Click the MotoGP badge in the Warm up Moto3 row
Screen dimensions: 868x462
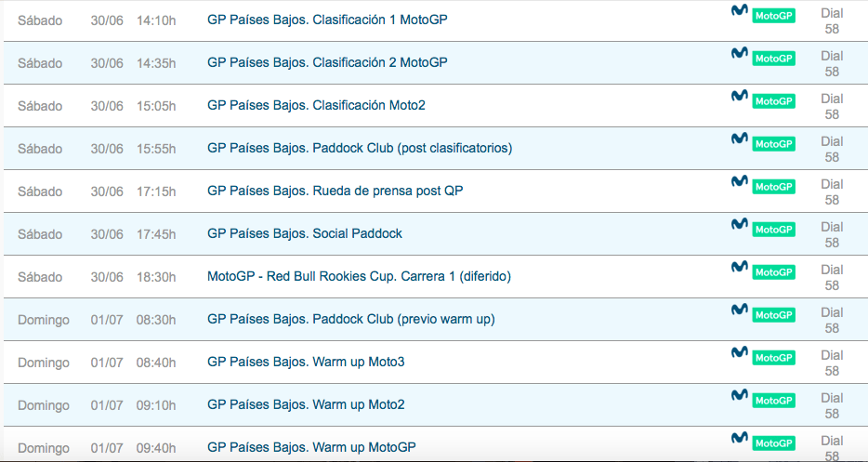pos(773,357)
